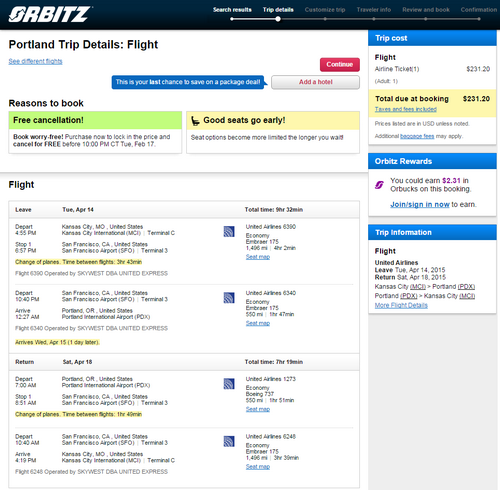500x490 pixels.
Task: Click the red Continue button
Action: coord(340,64)
